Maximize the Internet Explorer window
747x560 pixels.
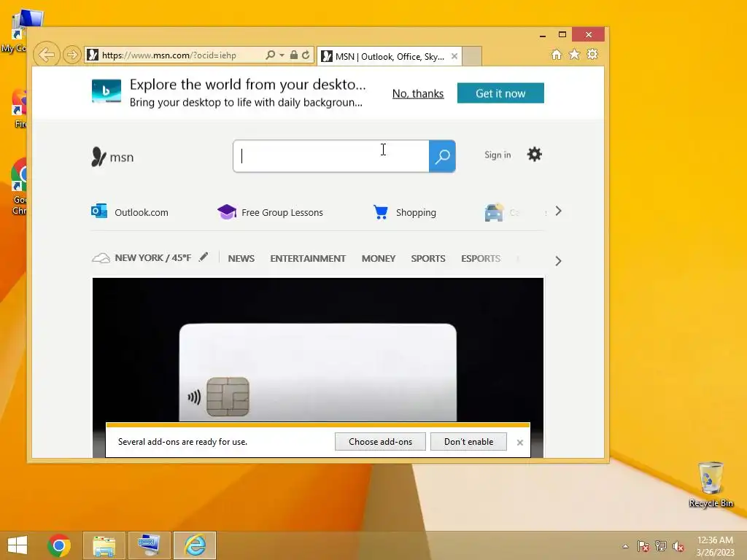[562, 34]
